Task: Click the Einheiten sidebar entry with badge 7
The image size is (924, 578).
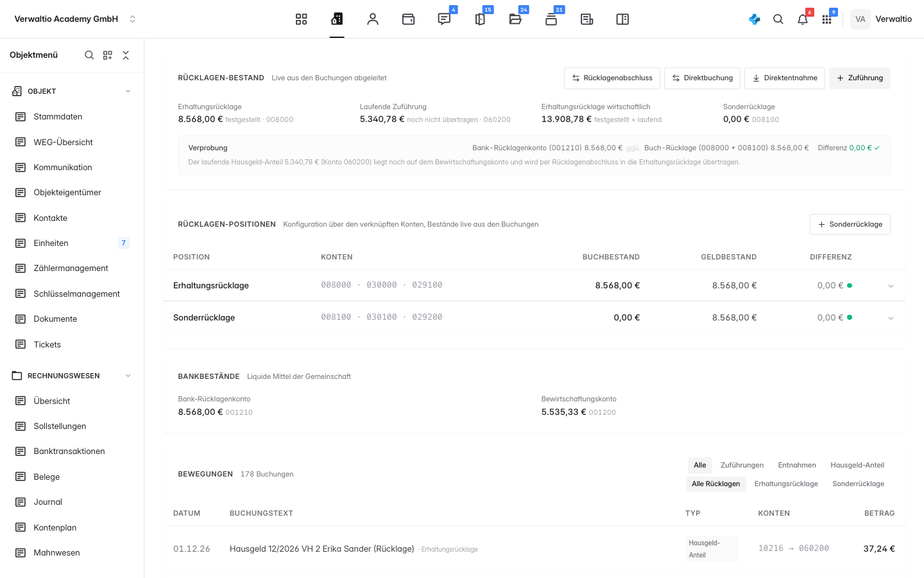Action: [72, 243]
